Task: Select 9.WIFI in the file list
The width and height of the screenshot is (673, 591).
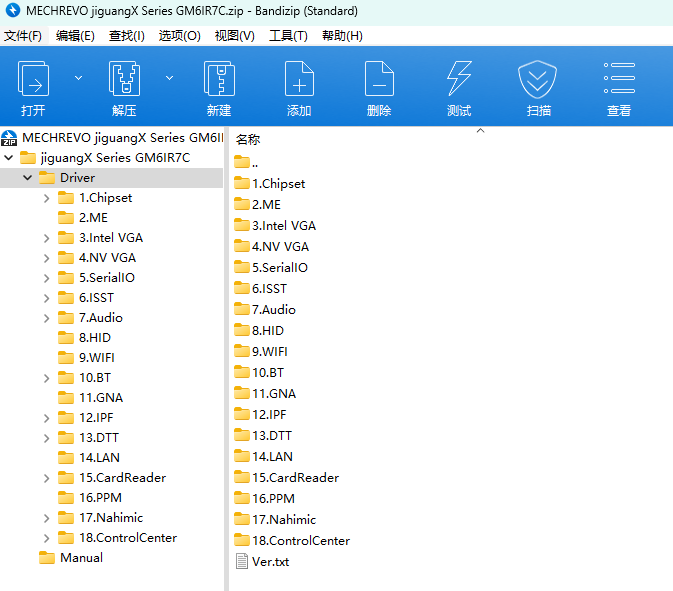Action: click(x=261, y=352)
